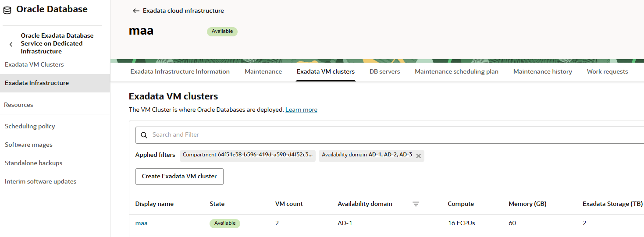The image size is (644, 237).
Task: Open Exadata Infrastructure Information tab
Action: (180, 71)
